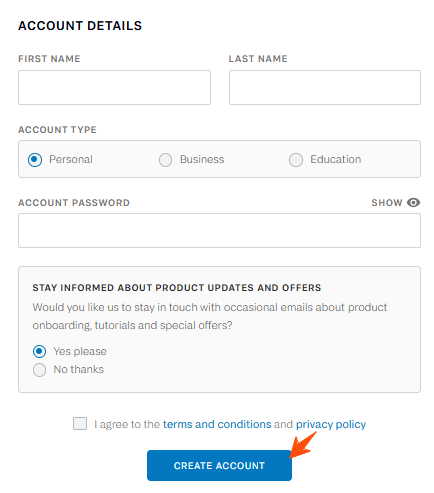Click the LAST NAME field label
Viewport: 434px width, 493px height.
pos(258,59)
